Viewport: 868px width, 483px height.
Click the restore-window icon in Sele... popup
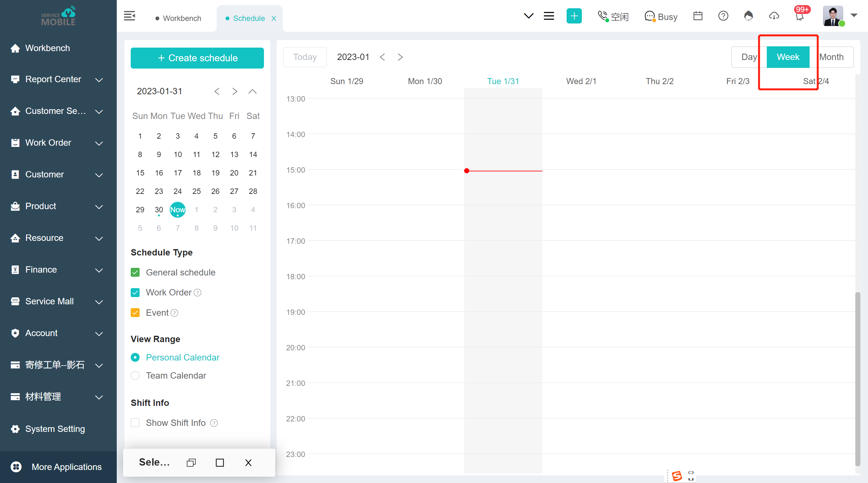click(191, 463)
